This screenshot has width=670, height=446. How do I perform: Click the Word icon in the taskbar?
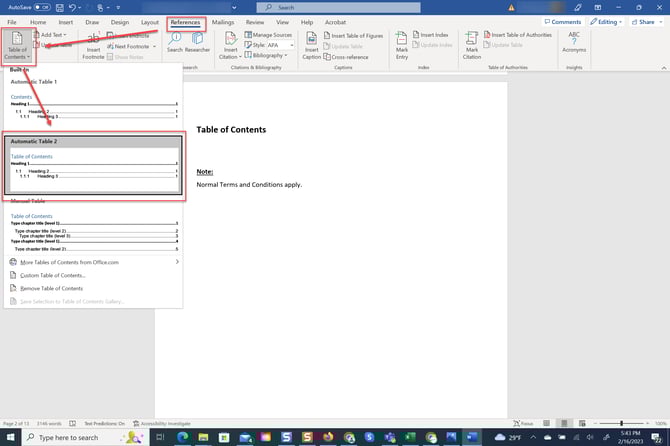472,437
